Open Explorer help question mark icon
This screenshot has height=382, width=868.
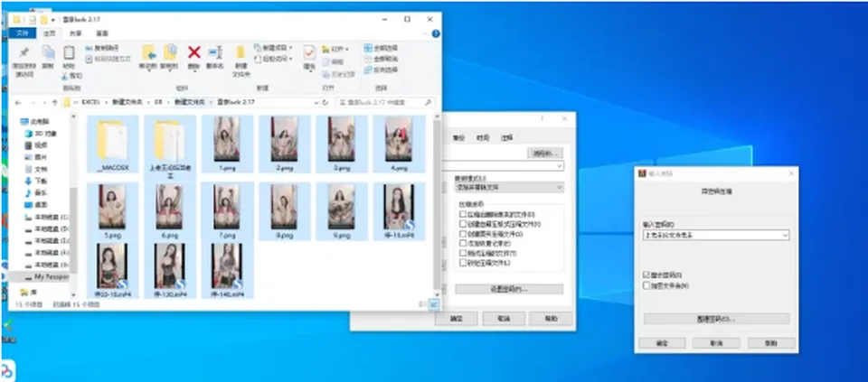(x=436, y=33)
